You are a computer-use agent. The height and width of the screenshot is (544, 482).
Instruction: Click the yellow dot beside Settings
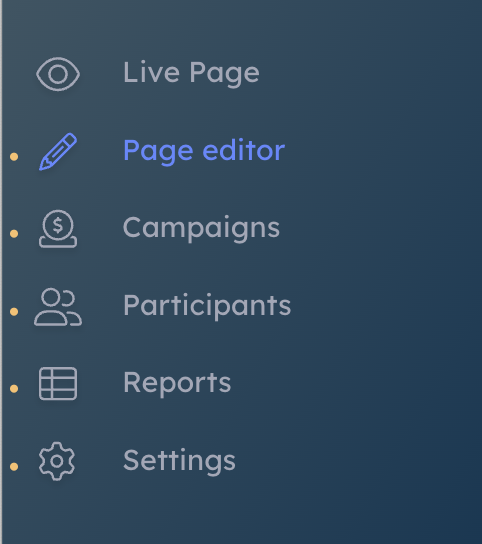(14, 467)
